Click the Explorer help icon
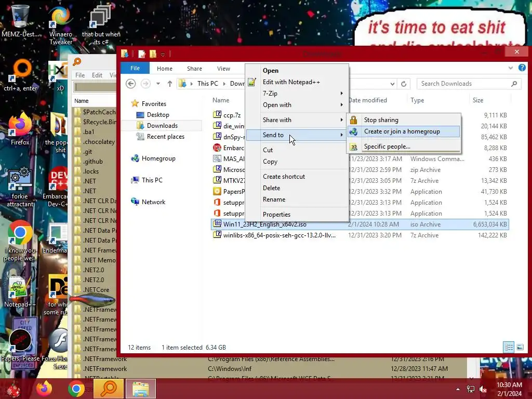Screen dimensions: 532x399 (522, 68)
